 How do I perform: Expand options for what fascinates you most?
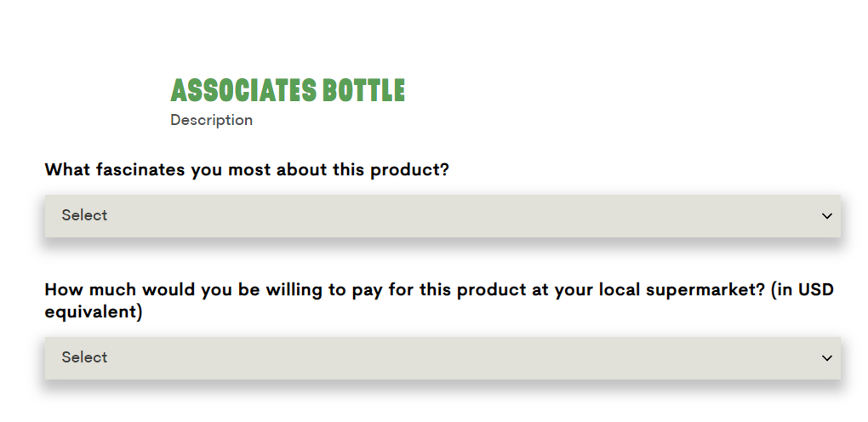[443, 216]
